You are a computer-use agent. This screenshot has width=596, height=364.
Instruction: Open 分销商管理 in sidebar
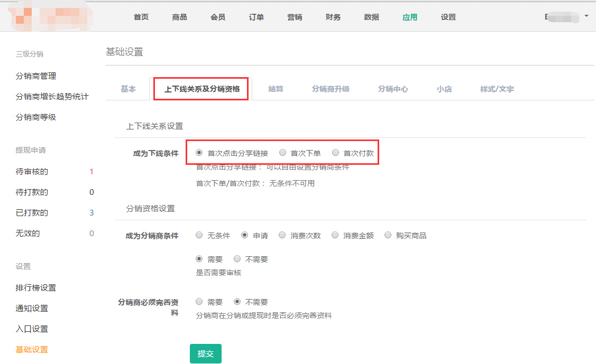(x=36, y=76)
